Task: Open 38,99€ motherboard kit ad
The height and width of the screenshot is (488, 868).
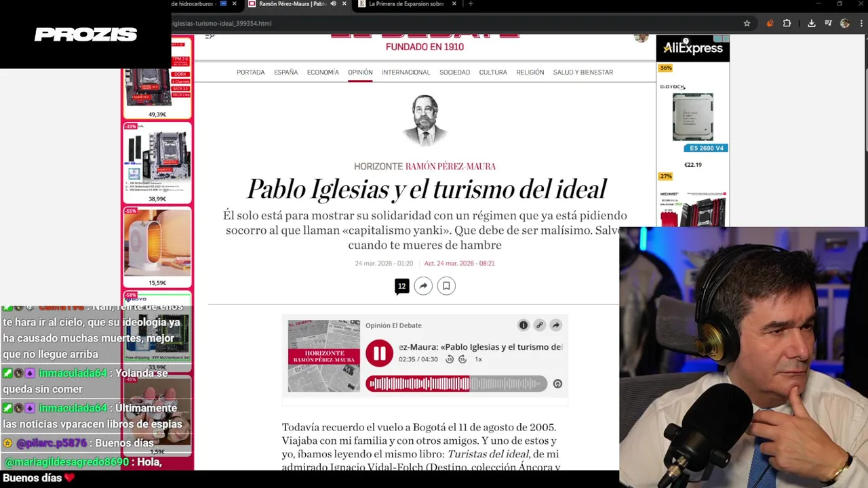Action: [157, 163]
